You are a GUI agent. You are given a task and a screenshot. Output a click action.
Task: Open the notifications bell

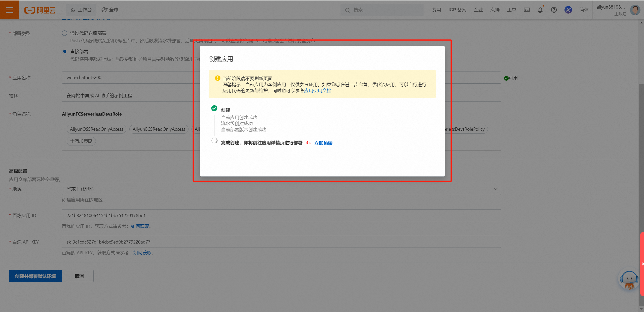[540, 10]
